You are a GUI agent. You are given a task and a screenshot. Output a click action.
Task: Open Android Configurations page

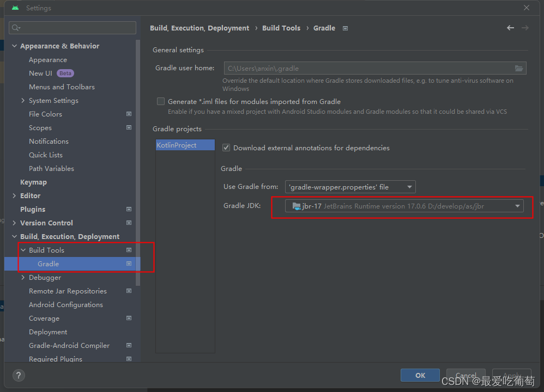66,305
